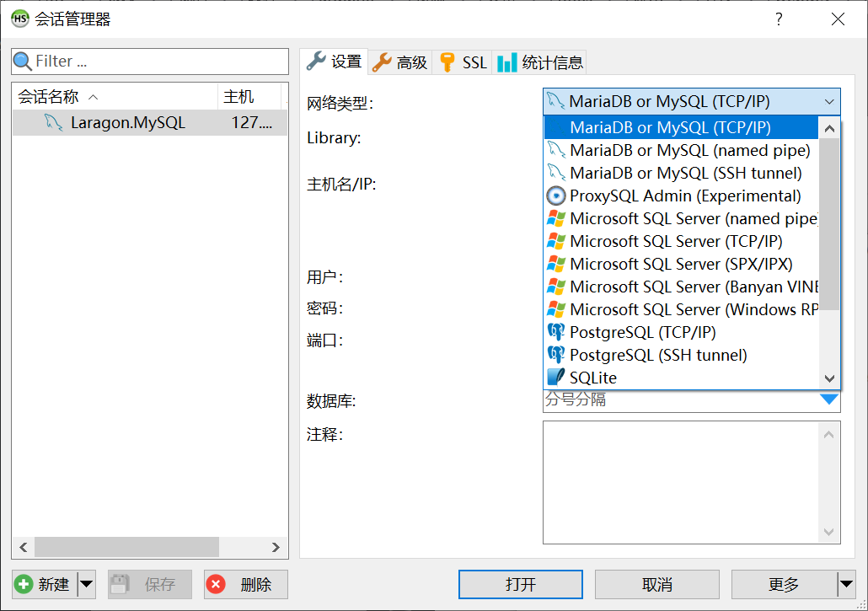Close the 会话管理器 dialog
Screen dimensions: 868x611
[838, 19]
